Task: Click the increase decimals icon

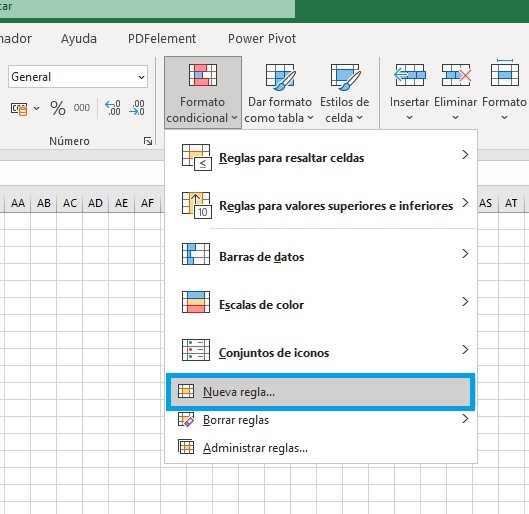Action: [112, 108]
